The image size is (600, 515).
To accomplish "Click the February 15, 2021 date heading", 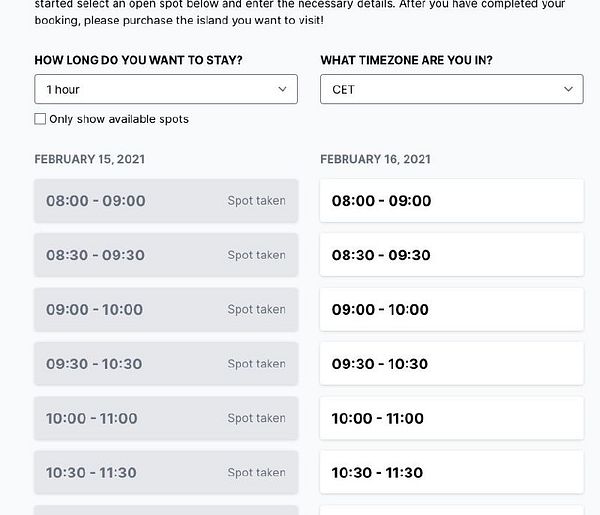I will (89, 159).
